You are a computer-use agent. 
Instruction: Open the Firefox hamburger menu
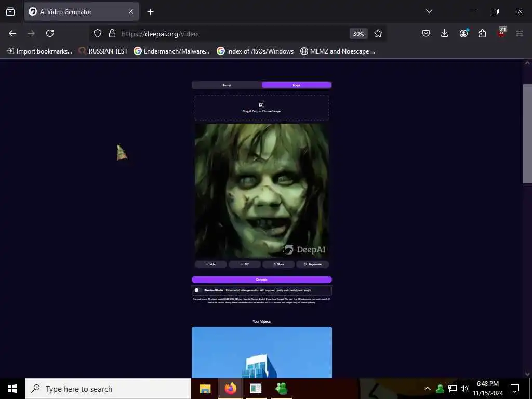pos(520,33)
